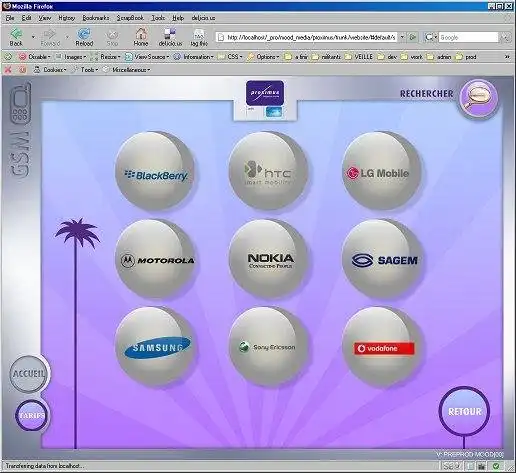The height and width of the screenshot is (473, 516).
Task: Choose the Vodafone brand sphere
Action: click(382, 347)
